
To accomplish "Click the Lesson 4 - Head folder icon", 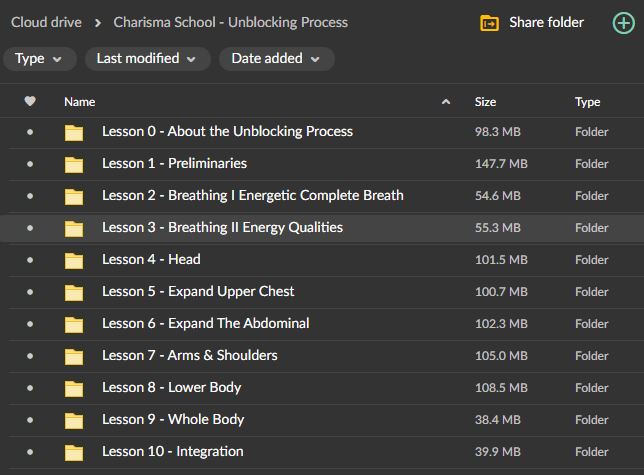I will coord(74,260).
